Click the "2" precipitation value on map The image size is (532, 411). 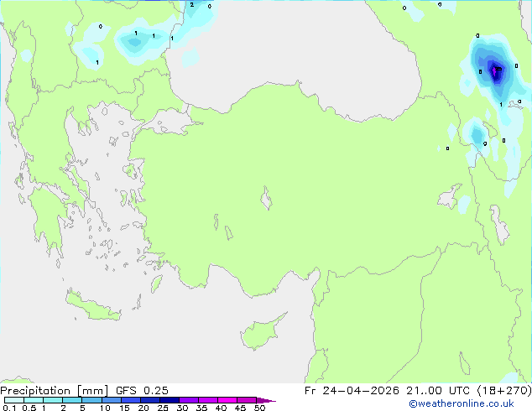coord(192,5)
